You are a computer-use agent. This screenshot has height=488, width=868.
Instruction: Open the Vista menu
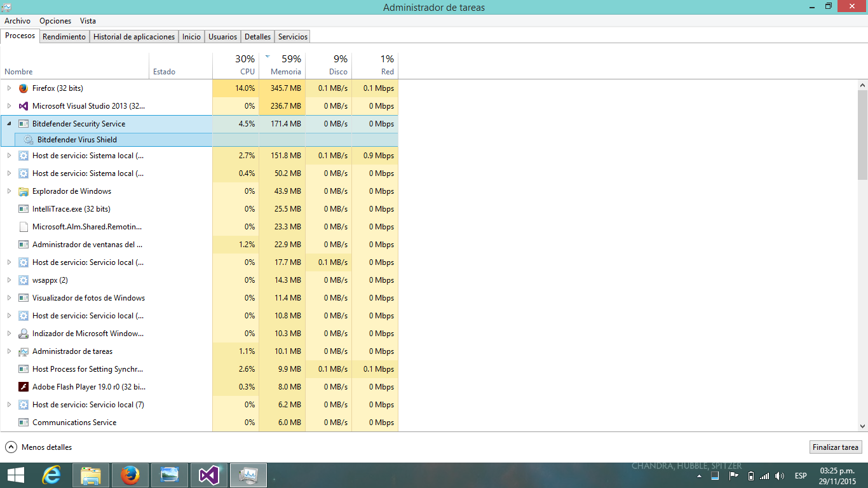(x=88, y=21)
